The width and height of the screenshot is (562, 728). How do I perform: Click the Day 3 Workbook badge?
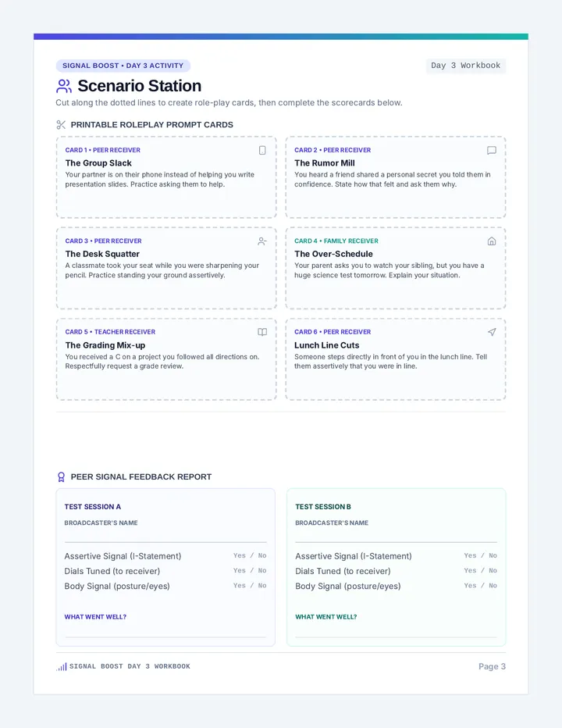pos(465,66)
